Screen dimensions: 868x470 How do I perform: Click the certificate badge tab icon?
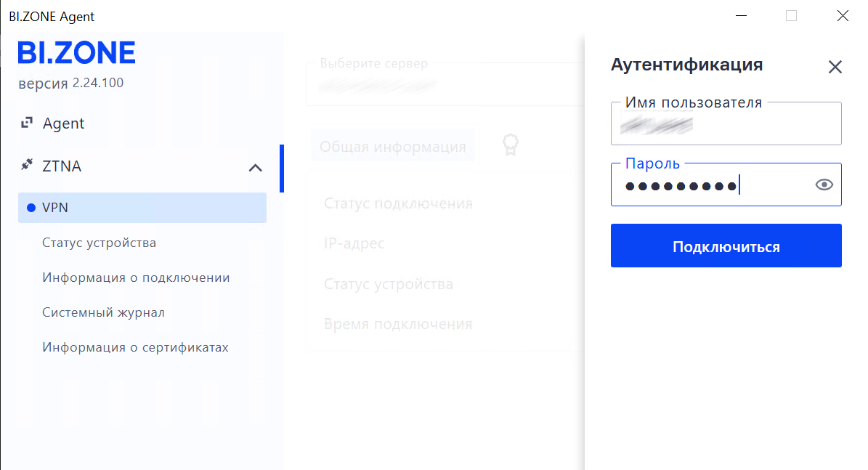pos(511,145)
